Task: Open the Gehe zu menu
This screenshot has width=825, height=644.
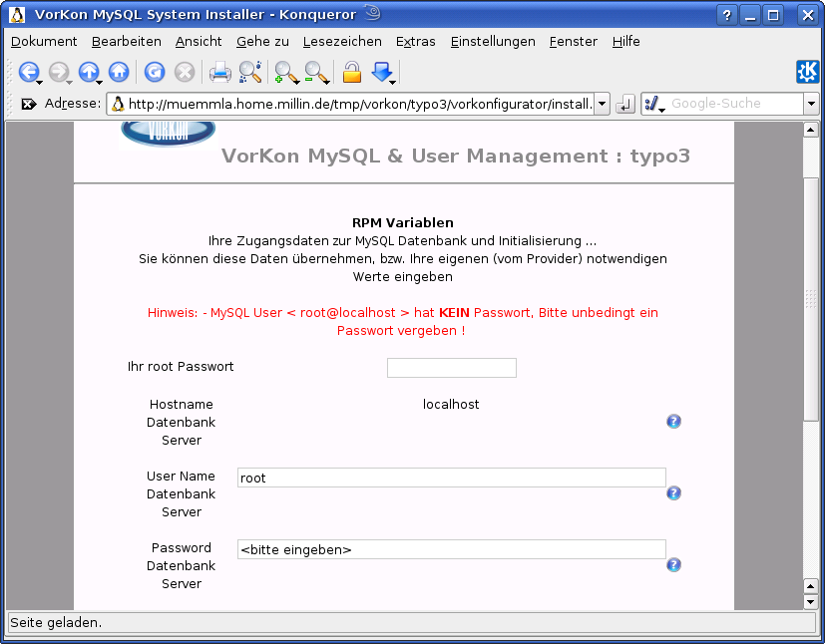Action: pos(262,42)
